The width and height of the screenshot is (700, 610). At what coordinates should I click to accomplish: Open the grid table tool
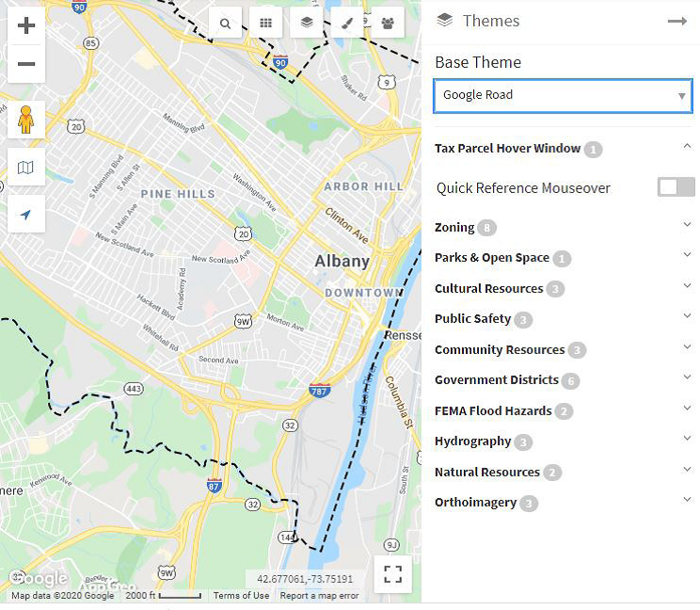(266, 24)
